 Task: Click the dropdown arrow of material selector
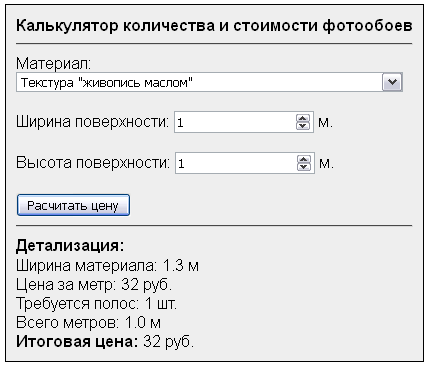392,82
